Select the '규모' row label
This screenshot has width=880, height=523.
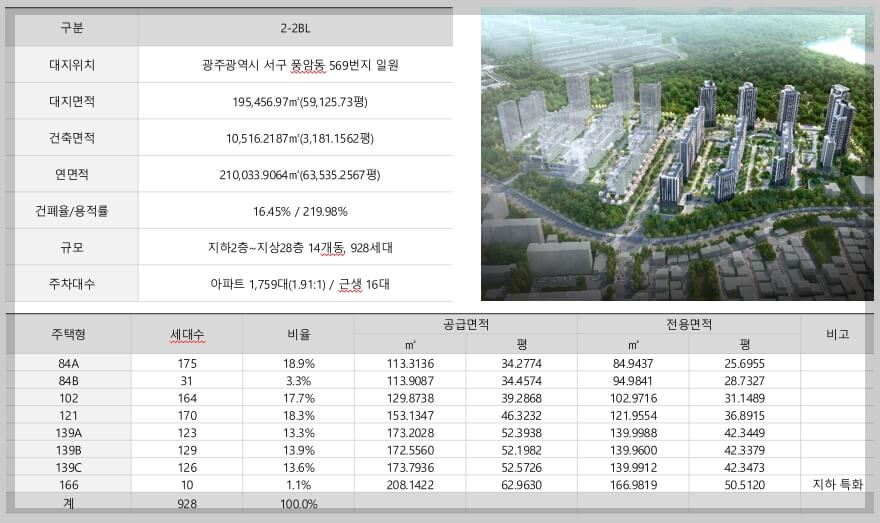(x=72, y=247)
